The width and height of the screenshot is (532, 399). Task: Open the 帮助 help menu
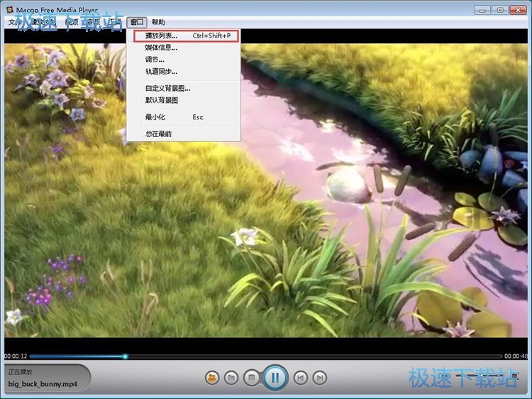[158, 22]
